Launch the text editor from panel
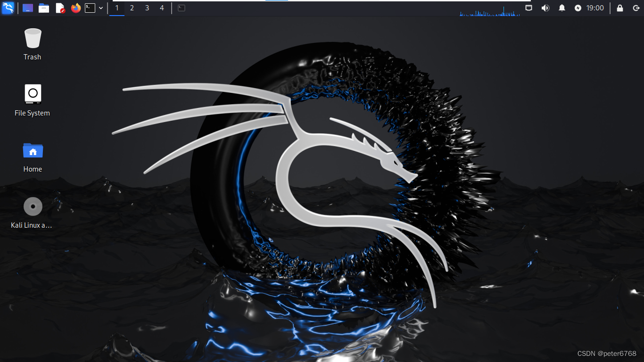Screen dimensions: 644x362 [x=60, y=8]
